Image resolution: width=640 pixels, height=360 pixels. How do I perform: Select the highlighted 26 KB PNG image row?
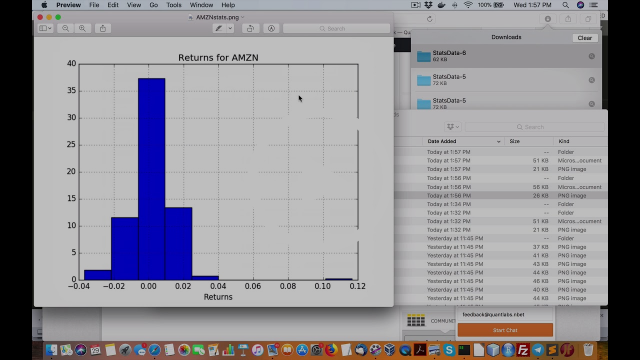click(x=500, y=196)
